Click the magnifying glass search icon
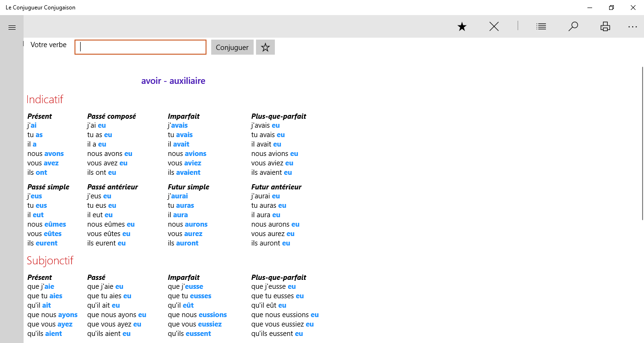Screen dimensions: 644x343 (573, 27)
